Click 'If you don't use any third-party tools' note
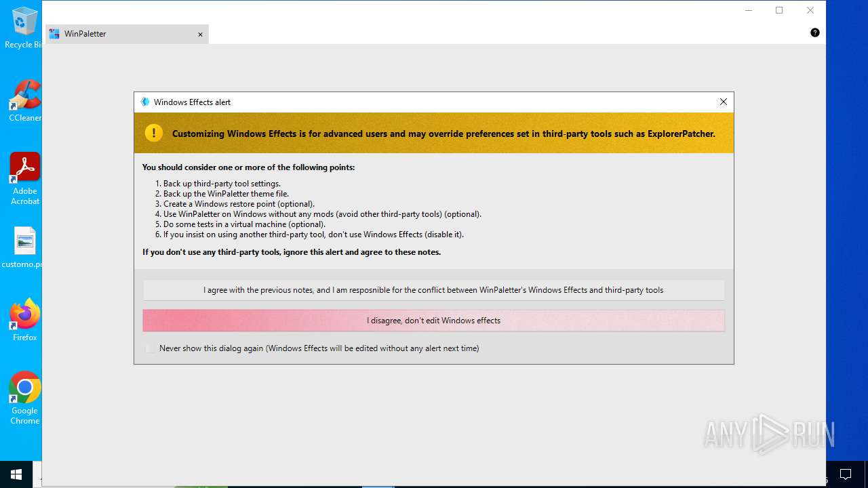 coord(292,252)
